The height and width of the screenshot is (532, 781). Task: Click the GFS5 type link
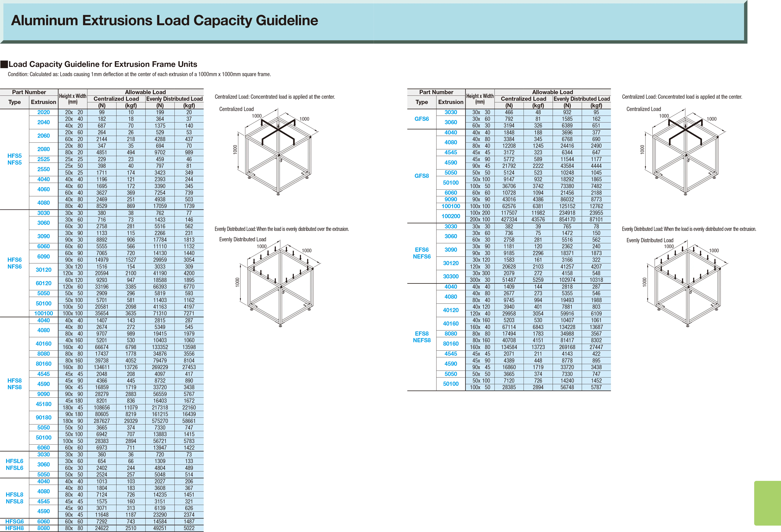pos(421,119)
